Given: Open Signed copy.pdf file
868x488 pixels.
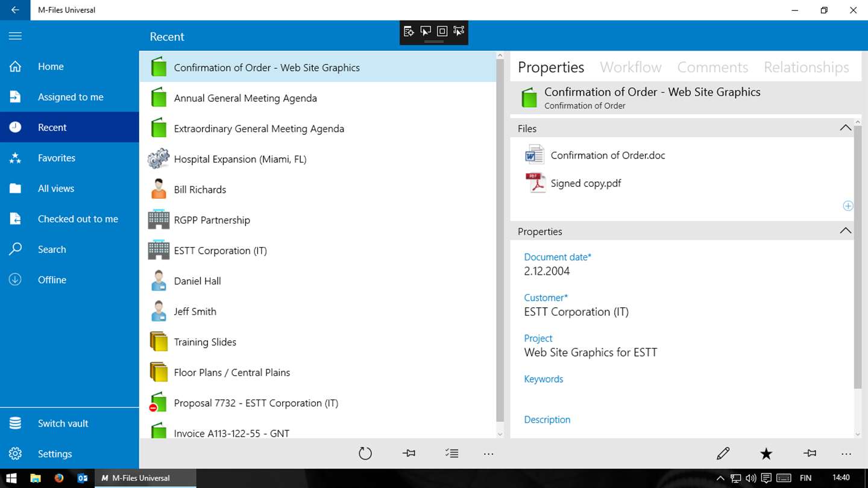Looking at the screenshot, I should (586, 183).
